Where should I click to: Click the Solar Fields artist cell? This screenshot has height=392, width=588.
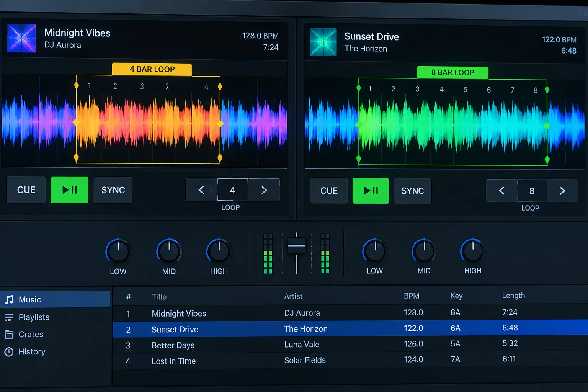[305, 360]
